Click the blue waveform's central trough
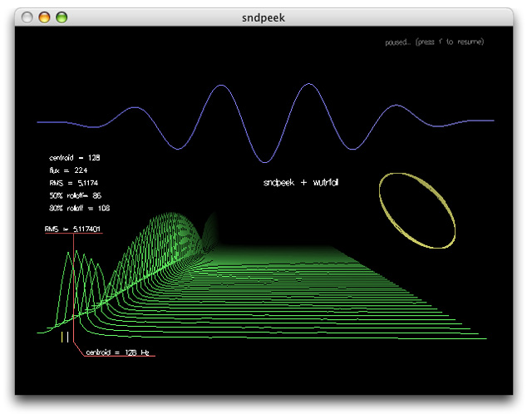Image resolution: width=532 pixels, height=414 pixels. click(263, 159)
